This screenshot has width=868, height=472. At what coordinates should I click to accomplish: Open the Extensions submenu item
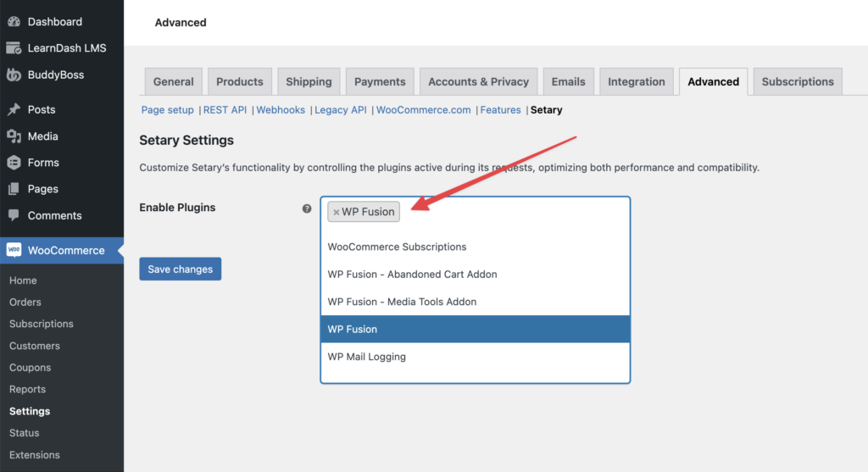[x=34, y=455]
